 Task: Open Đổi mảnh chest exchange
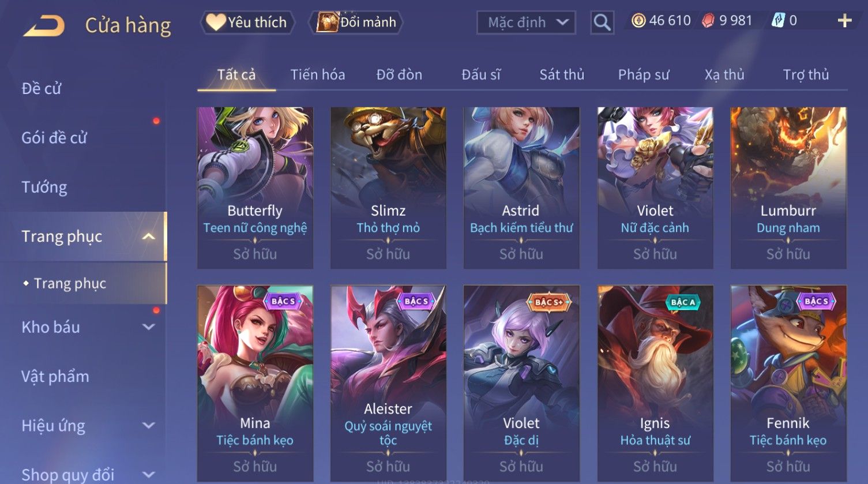pos(356,22)
